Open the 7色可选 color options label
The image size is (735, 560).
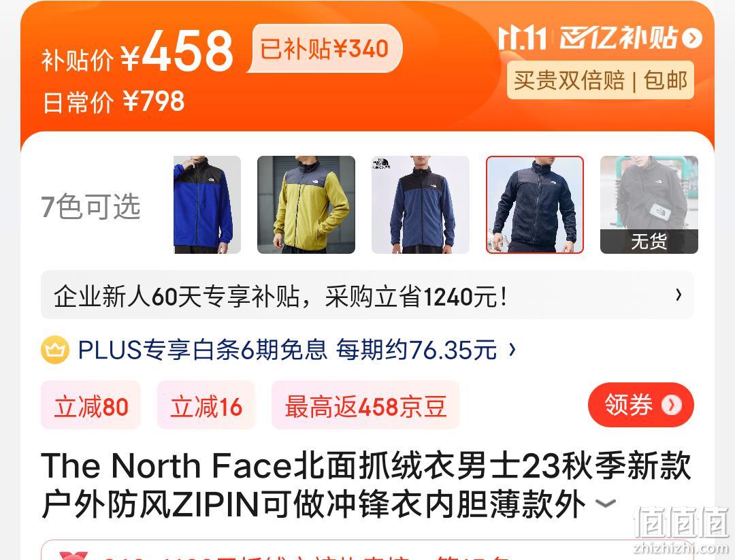point(91,206)
